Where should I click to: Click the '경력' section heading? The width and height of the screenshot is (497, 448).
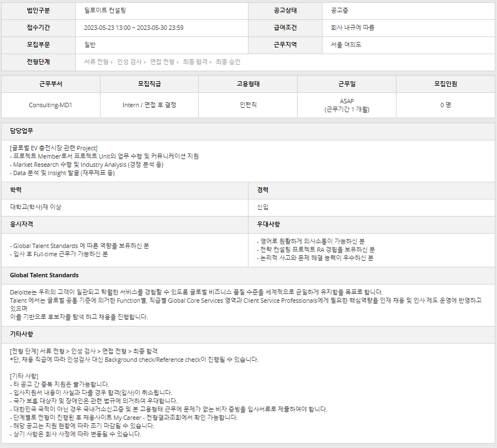tap(262, 190)
